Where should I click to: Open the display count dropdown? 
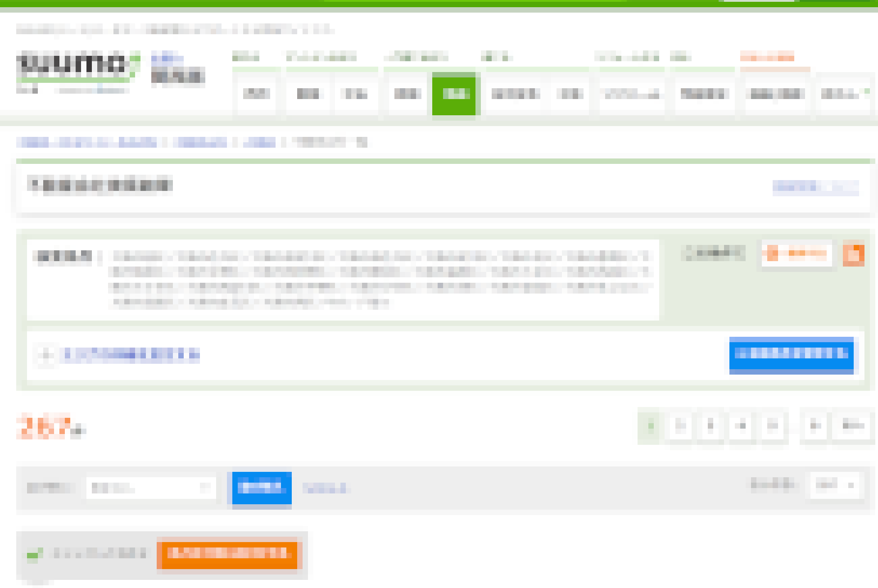[x=836, y=485]
